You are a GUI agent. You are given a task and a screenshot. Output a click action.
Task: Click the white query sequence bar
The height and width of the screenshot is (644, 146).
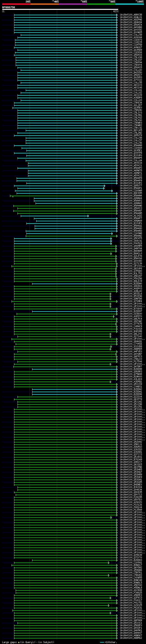(60, 9)
